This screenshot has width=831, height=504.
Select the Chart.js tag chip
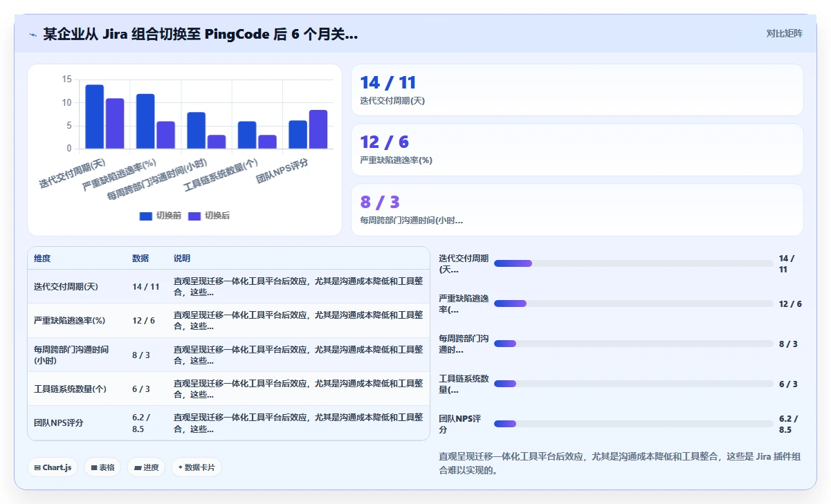53,467
